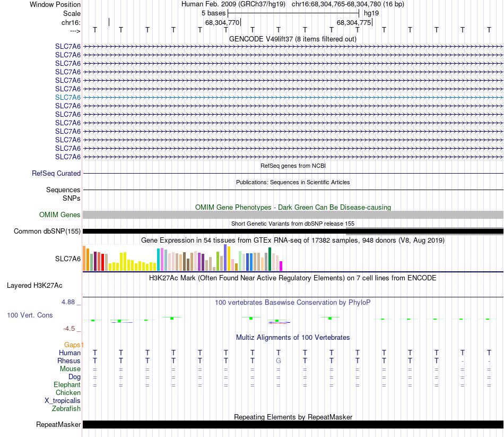This screenshot has height=437, width=504.
Task: Open the 'RefSeq genes from NCBI' track title
Action: click(x=293, y=166)
